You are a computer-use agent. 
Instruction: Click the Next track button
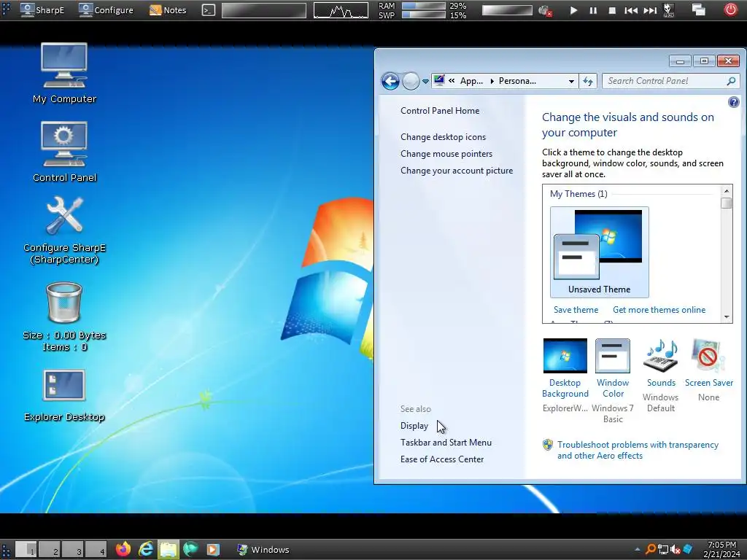coord(650,10)
